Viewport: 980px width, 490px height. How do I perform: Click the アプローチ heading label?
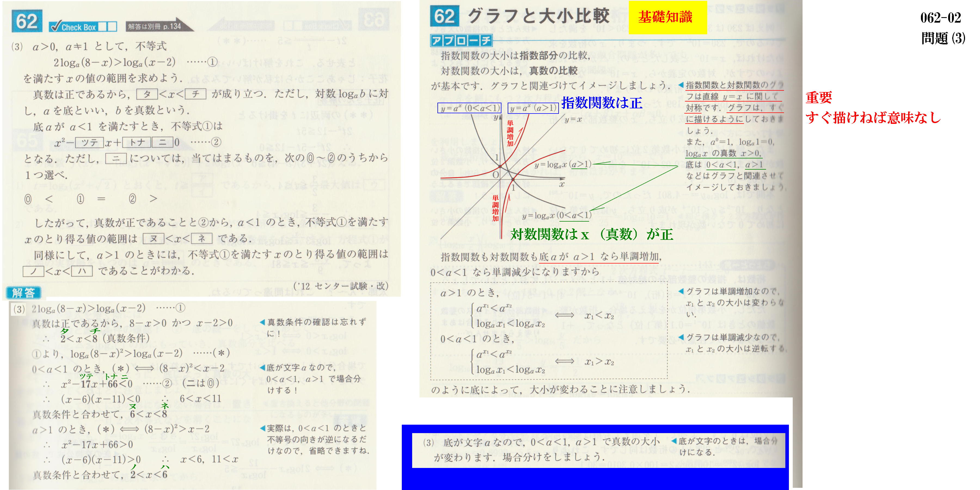click(461, 40)
